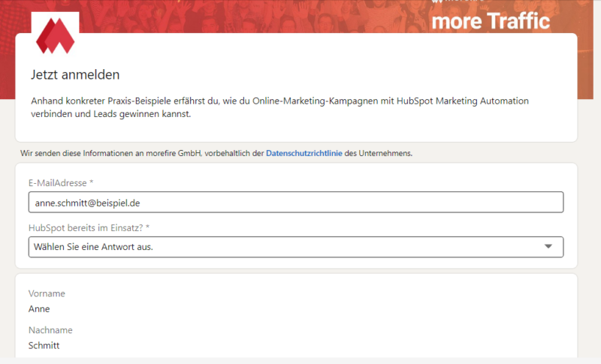Viewport: 601px width, 364px height.
Task: Click the 'more Traffic' banner text
Action: (491, 21)
